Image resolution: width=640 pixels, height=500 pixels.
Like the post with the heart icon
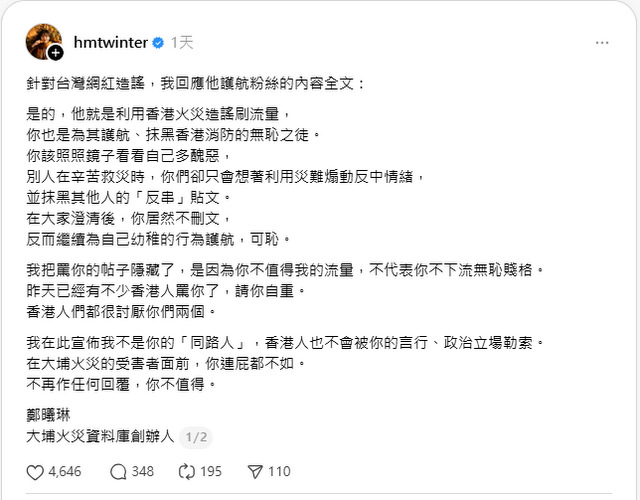[34, 472]
